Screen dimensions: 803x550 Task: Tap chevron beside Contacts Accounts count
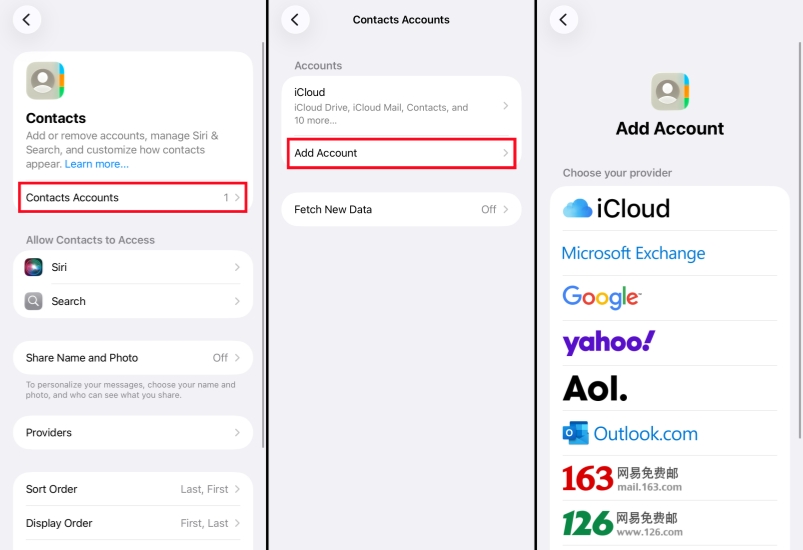[x=237, y=197]
